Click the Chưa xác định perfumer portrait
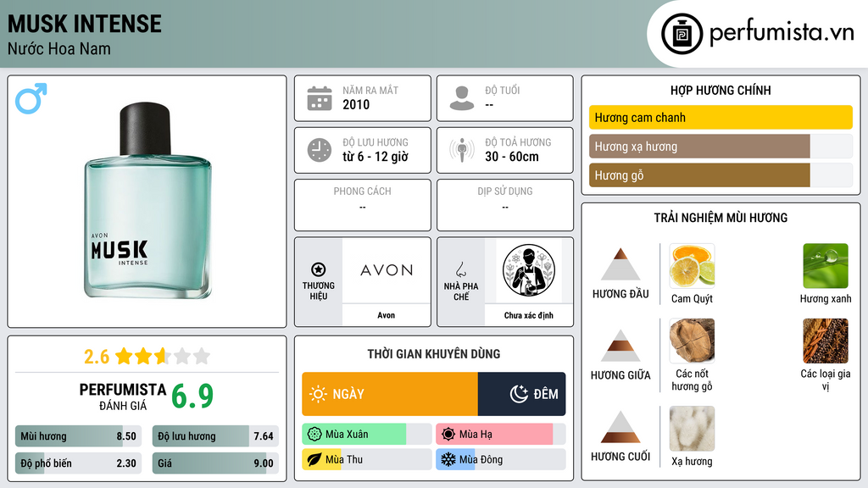 (x=529, y=270)
